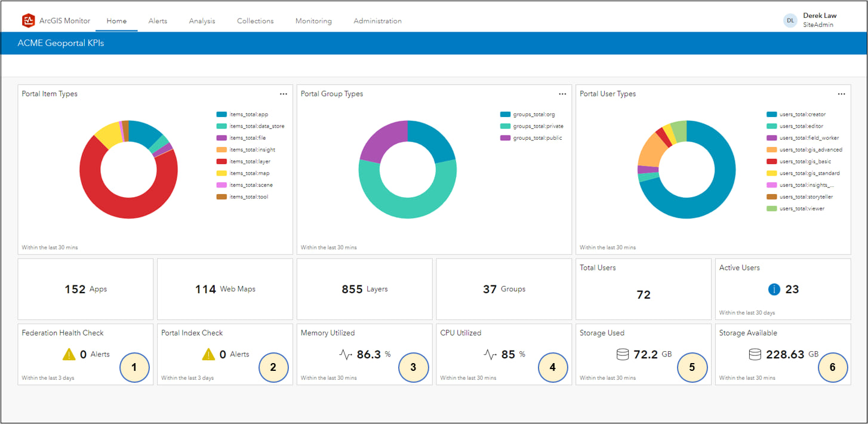Click the DL user avatar icon
This screenshot has height=424, width=868.
point(790,20)
